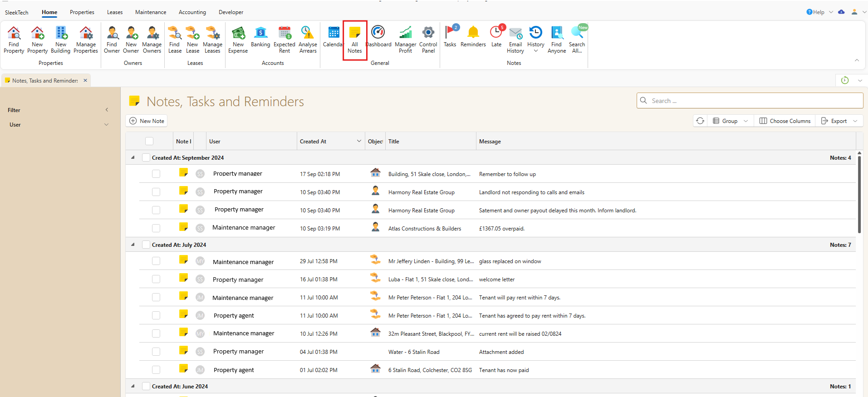Open Analyse Arrears
This screenshot has width=868, height=397.
308,39
